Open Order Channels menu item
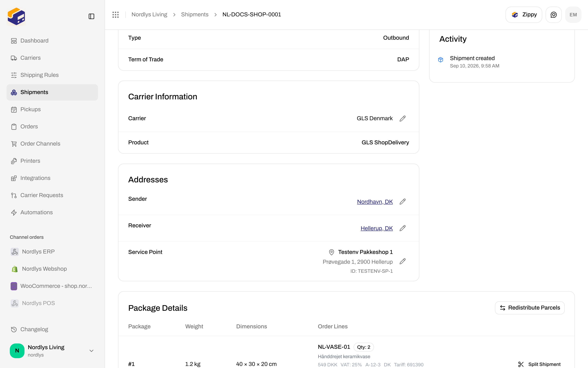 52,144
